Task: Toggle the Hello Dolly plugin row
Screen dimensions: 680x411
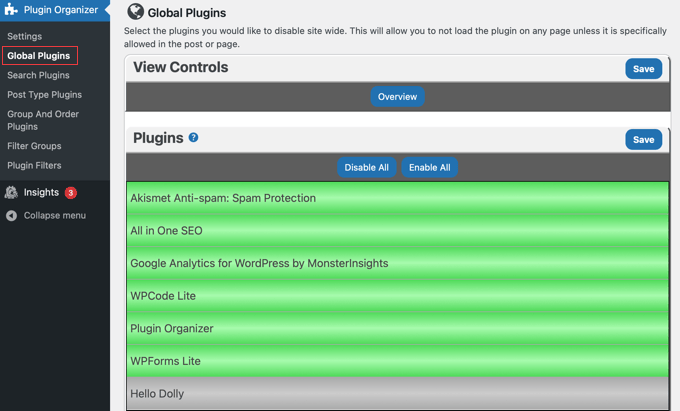Action: (397, 393)
